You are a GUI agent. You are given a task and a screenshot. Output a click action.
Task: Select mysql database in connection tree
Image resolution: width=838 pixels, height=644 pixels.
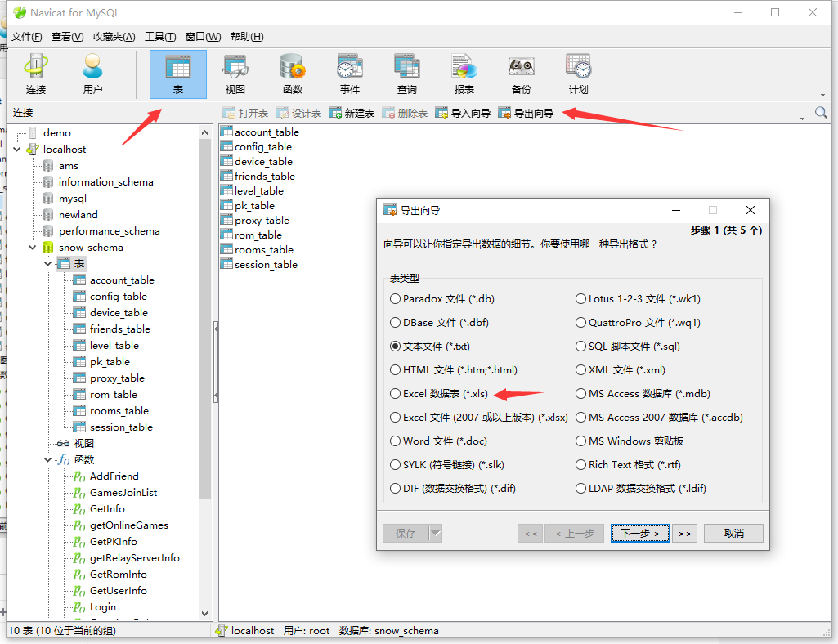(x=72, y=199)
